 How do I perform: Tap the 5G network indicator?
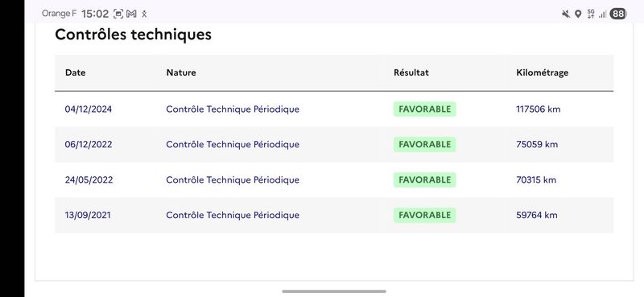[591, 14]
